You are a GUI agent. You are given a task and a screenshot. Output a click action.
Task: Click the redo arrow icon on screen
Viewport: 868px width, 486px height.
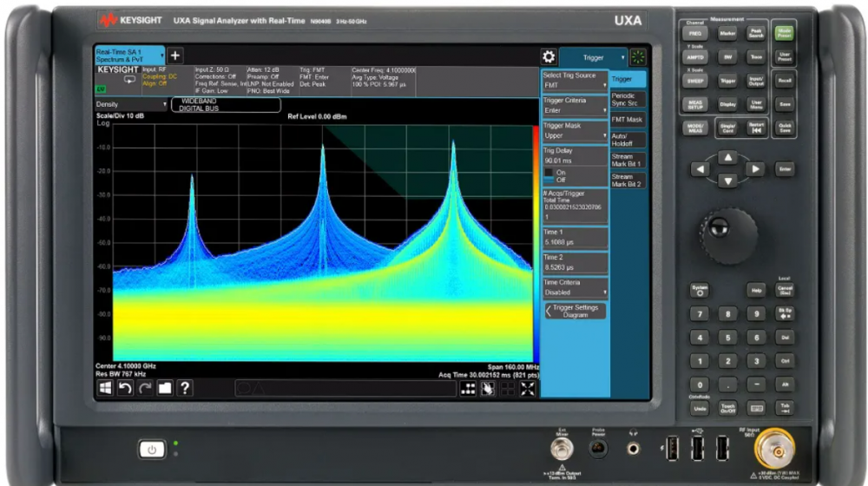pos(145,388)
